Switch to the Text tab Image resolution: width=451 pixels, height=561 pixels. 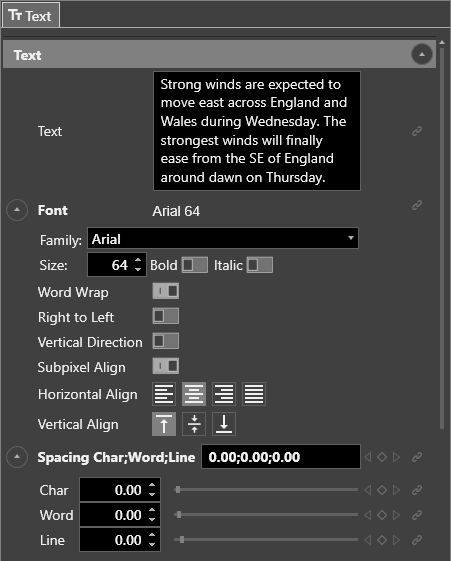[x=30, y=15]
